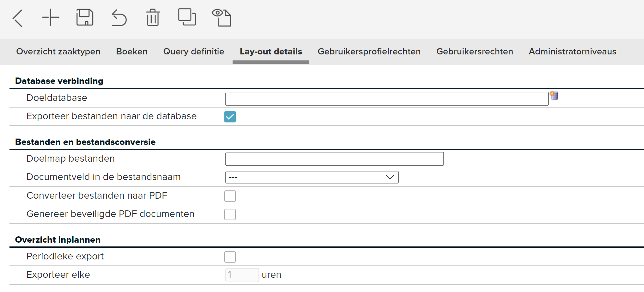Tick Genereer beveiligde PDF documenten checkbox
This screenshot has width=644, height=292.
[230, 214]
